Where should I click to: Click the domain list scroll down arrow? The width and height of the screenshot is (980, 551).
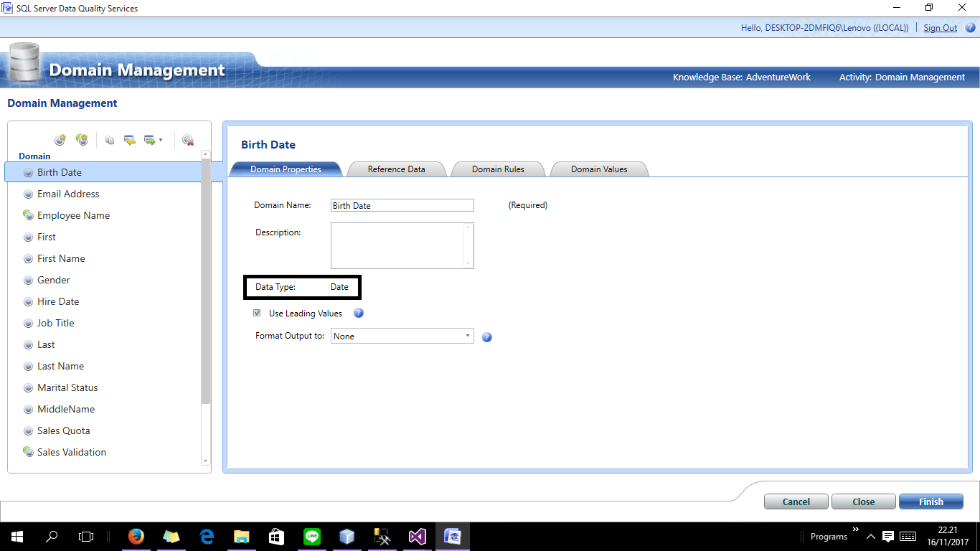point(207,461)
